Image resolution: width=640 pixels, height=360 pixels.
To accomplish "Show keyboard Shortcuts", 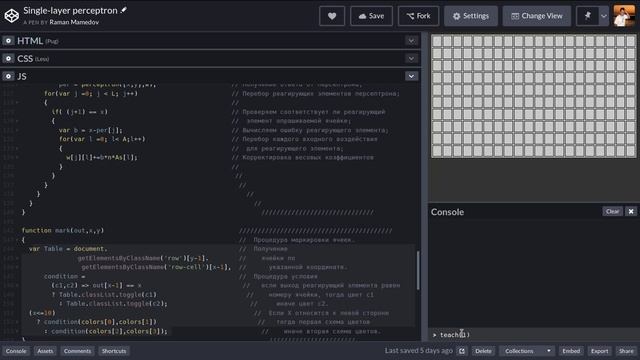I will (x=114, y=351).
